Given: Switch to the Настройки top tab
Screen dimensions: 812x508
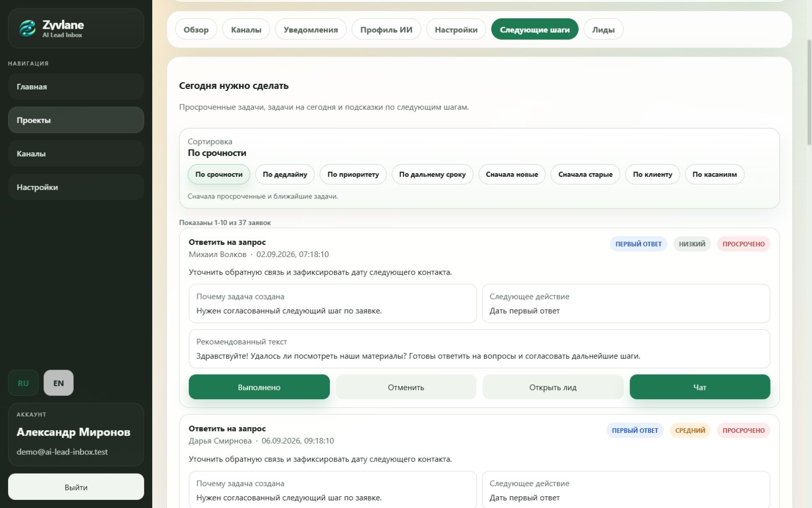Looking at the screenshot, I should tap(456, 29).
